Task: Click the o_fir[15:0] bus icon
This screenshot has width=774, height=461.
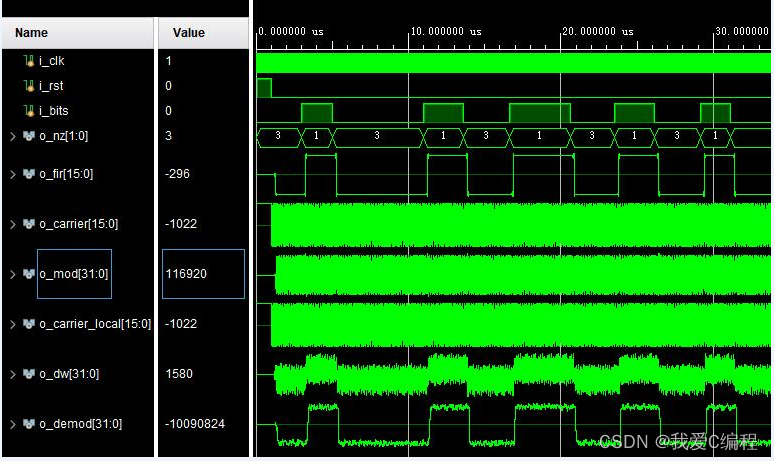Action: pyautogui.click(x=28, y=174)
